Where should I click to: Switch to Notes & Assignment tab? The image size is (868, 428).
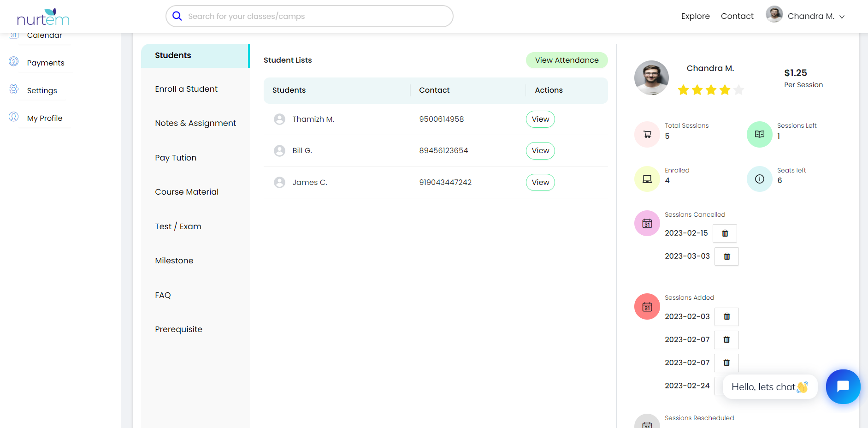pyautogui.click(x=195, y=123)
